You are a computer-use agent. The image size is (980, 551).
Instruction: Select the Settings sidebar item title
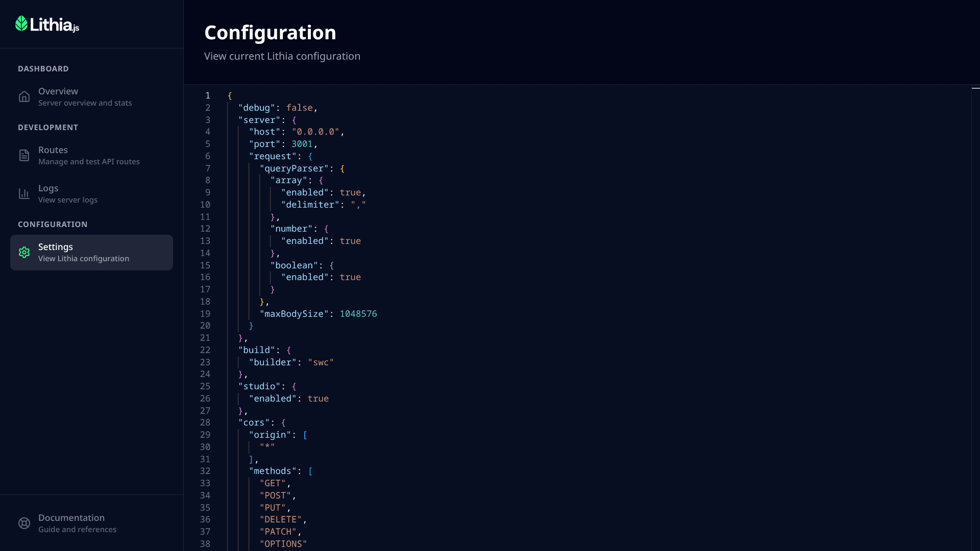[x=56, y=247]
